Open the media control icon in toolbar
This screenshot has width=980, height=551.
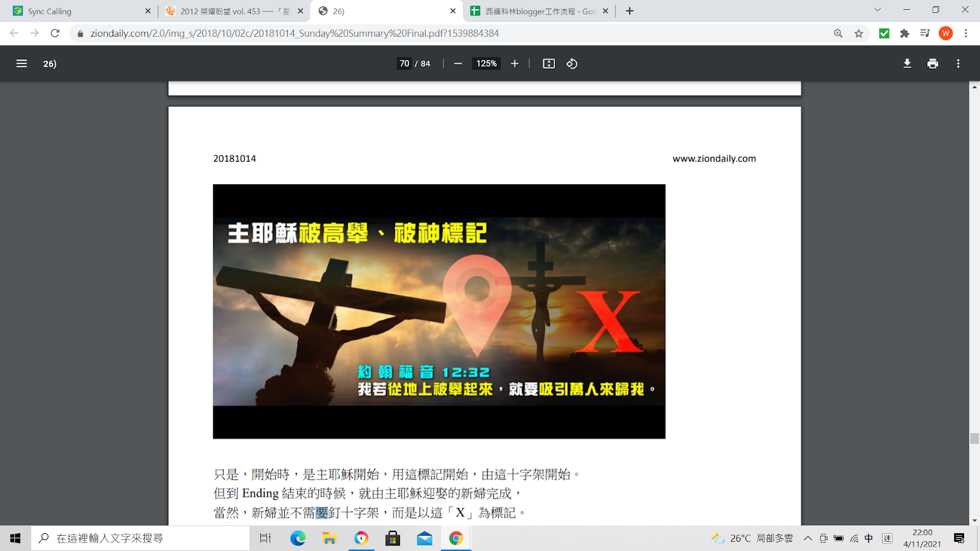tap(925, 34)
